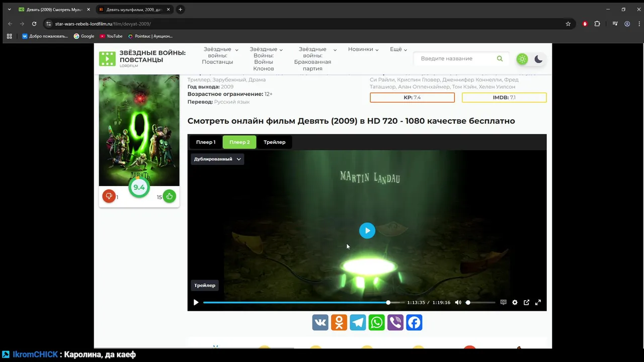Share via Viber icon
644x362 pixels.
[x=395, y=322]
